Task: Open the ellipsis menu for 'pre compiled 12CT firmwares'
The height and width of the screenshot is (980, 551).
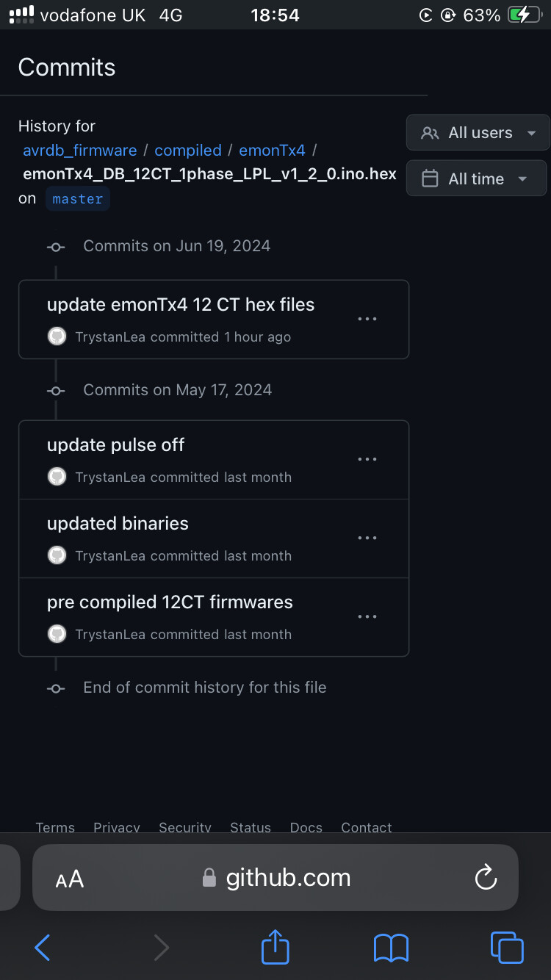Action: (367, 616)
